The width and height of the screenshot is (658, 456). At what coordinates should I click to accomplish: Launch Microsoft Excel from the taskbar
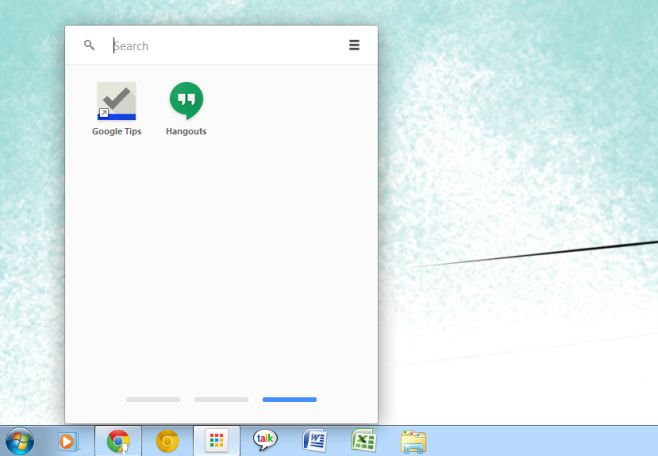[364, 440]
